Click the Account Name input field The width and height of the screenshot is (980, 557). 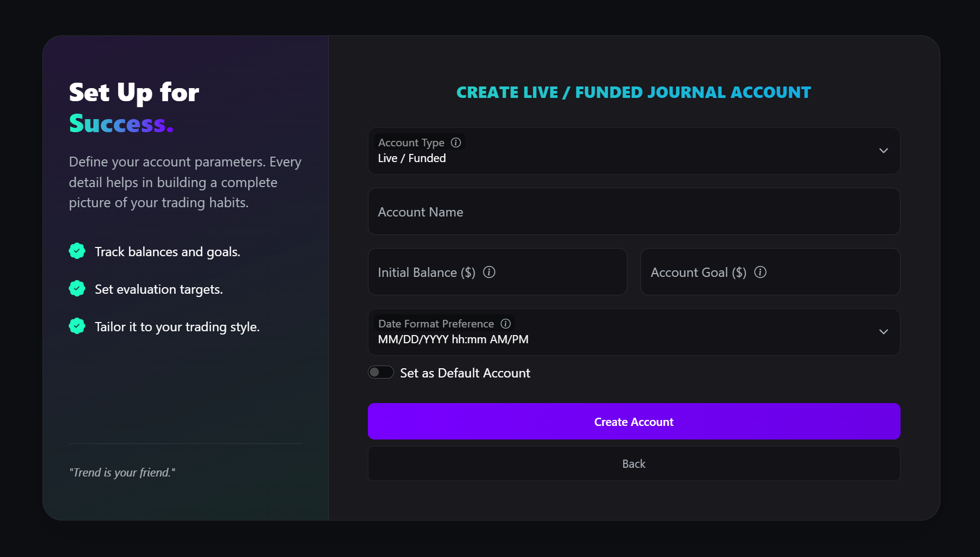633,212
